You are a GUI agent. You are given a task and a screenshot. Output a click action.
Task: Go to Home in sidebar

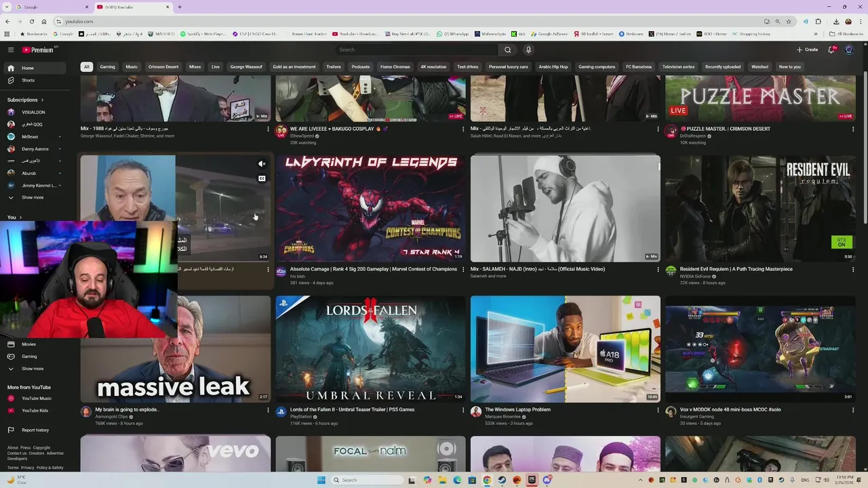pos(36,68)
